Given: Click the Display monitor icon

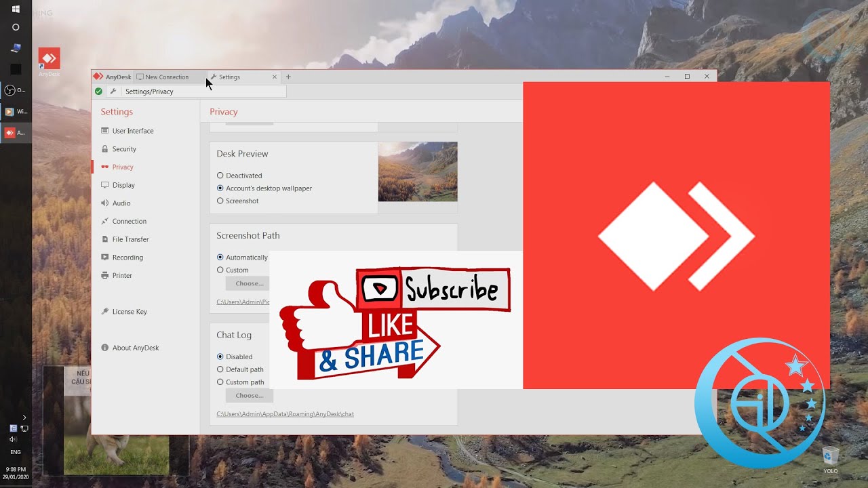Looking at the screenshot, I should 105,185.
